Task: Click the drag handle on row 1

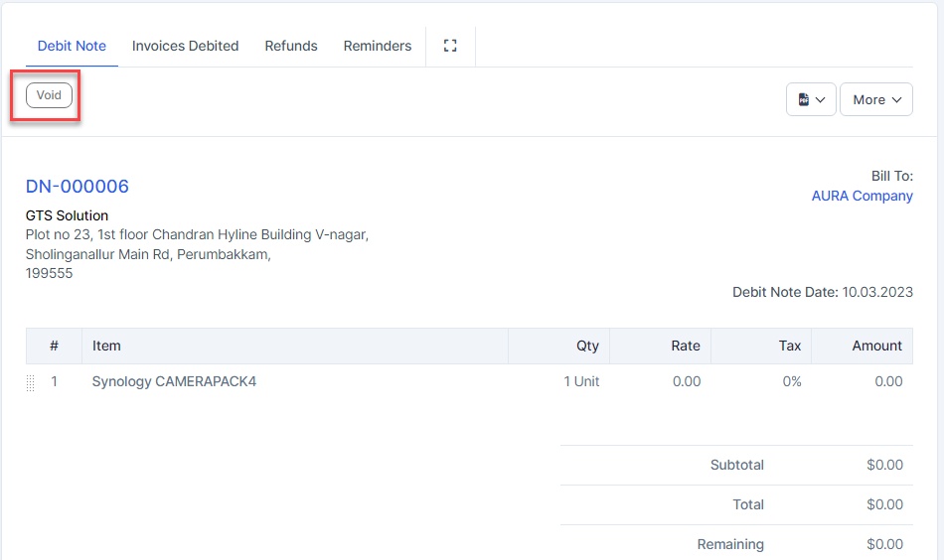Action: 30,382
